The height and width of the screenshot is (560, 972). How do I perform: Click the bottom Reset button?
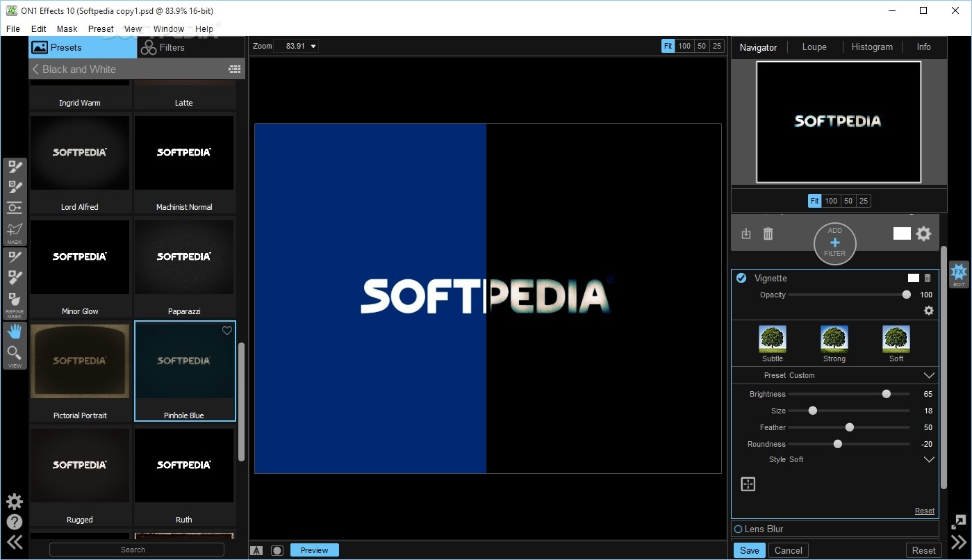point(924,550)
